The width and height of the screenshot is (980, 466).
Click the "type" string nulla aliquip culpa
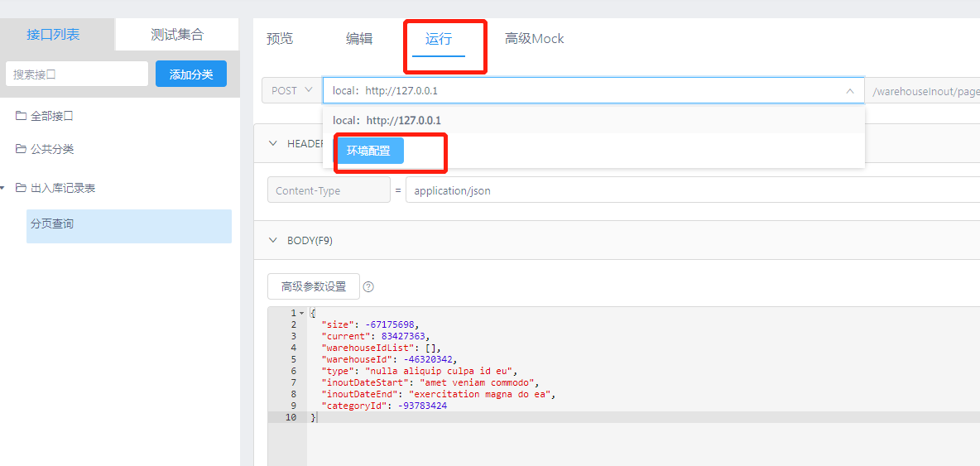437,371
